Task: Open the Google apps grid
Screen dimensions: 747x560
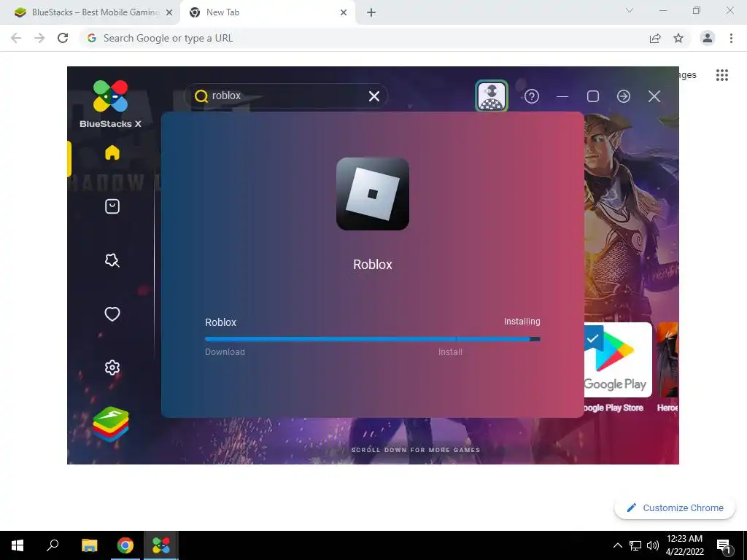Action: pos(722,75)
